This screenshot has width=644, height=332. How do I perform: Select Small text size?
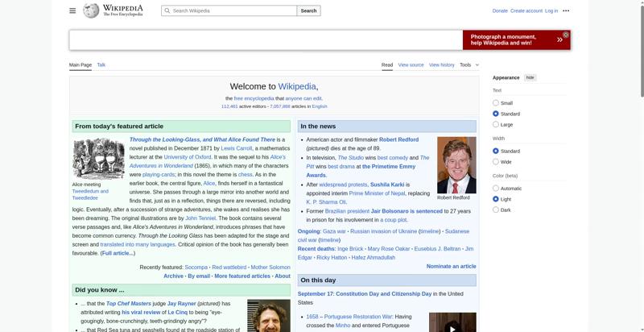click(496, 102)
